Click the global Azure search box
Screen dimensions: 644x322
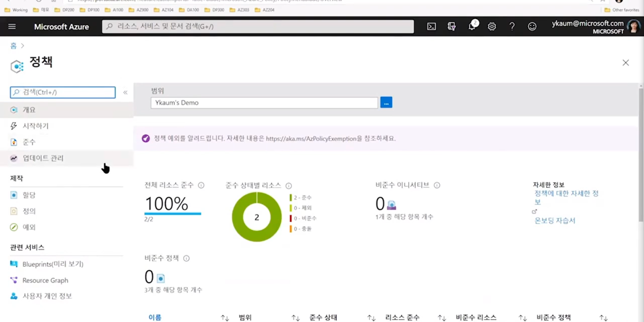[258, 26]
